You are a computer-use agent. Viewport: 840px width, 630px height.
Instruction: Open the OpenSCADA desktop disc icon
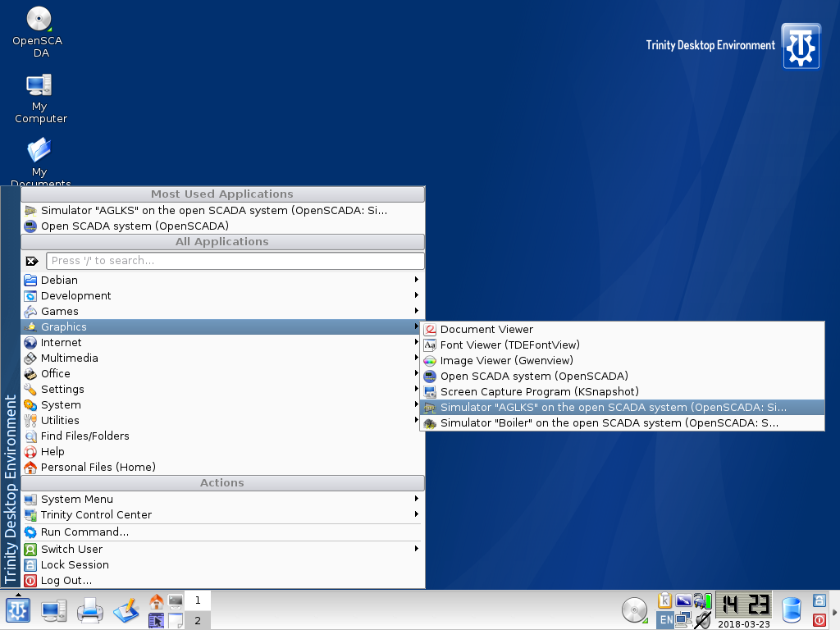38,20
